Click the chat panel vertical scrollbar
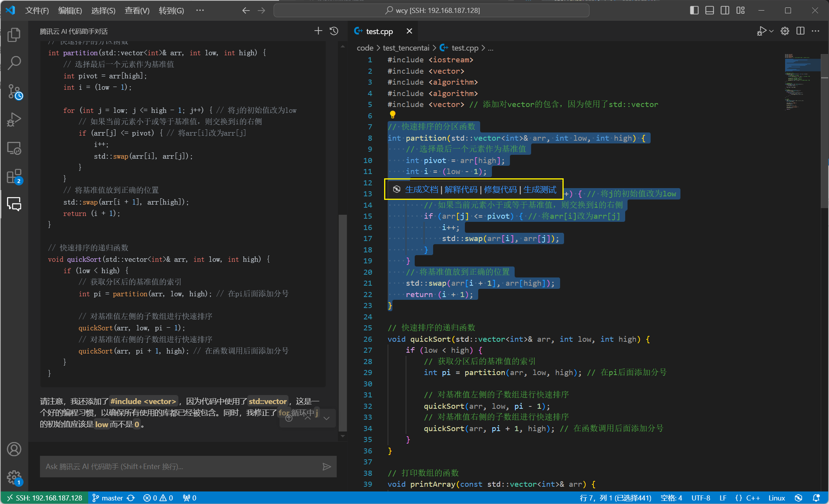This screenshot has height=504, width=829. pyautogui.click(x=343, y=322)
